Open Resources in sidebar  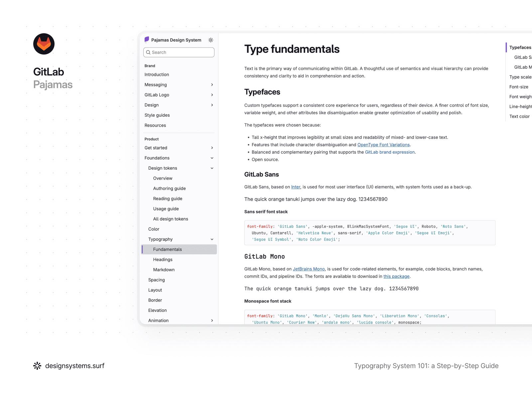tap(155, 125)
